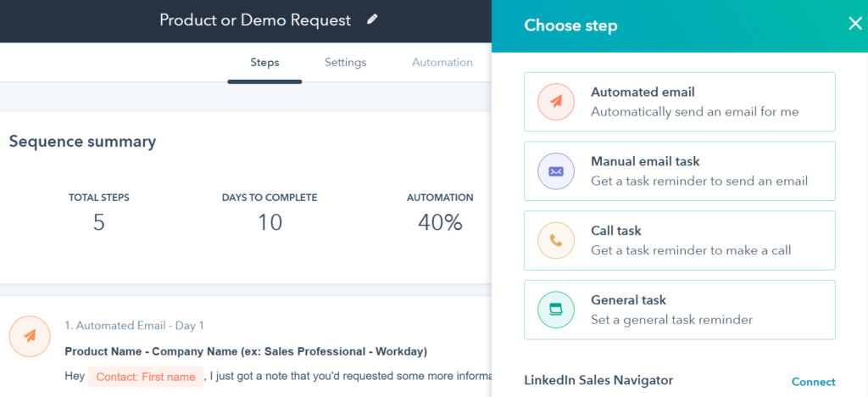868x397 pixels.
Task: Pick the General task green icon
Action: tap(556, 310)
